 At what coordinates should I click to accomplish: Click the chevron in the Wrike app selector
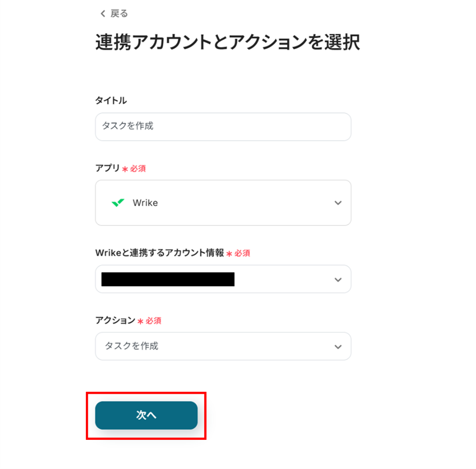click(x=338, y=203)
